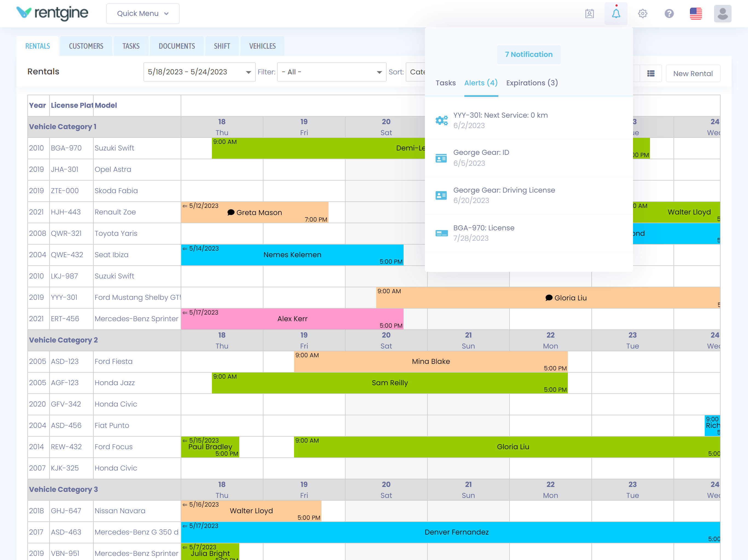
Task: Switch to the CUSTOMERS tab
Action: tap(86, 46)
